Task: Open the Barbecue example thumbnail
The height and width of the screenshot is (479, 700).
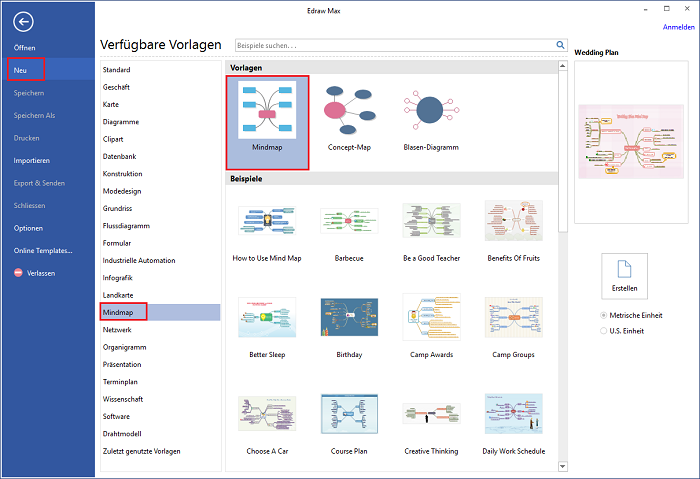Action: point(349,220)
